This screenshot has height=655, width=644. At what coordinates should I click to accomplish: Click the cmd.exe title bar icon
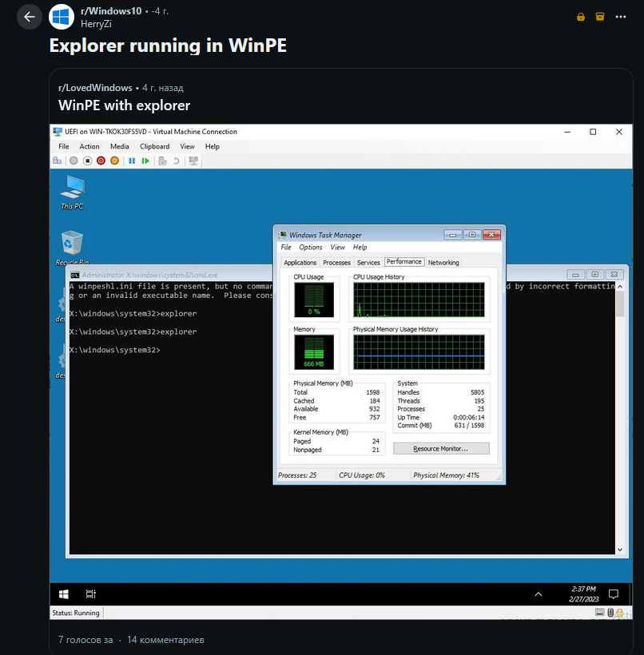point(75,275)
